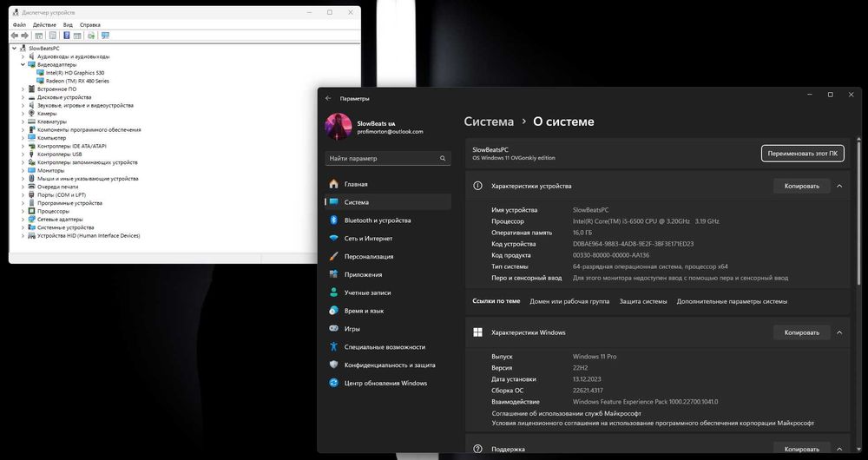Expand the Аудиовходы и аудиовыходы node arrow

point(23,56)
